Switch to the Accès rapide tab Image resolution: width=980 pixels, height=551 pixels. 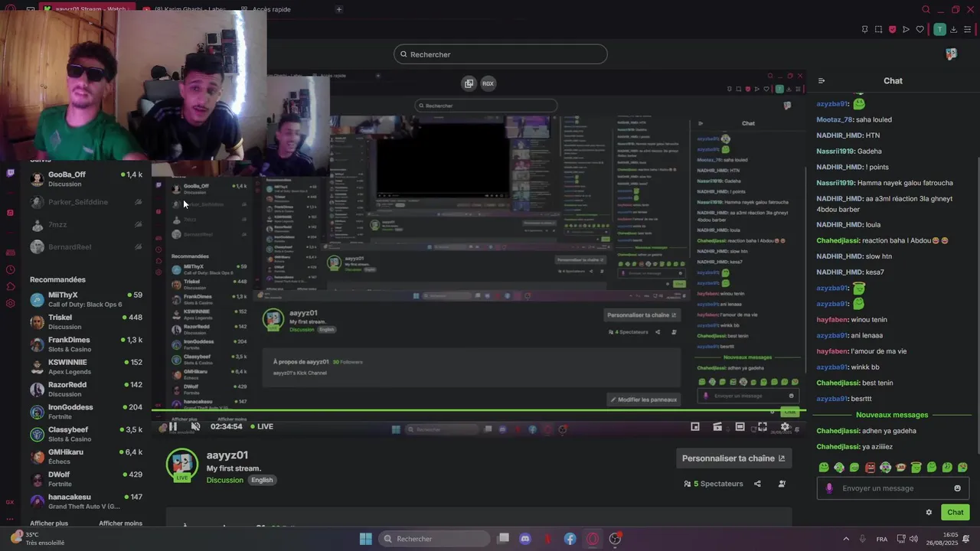266,9
